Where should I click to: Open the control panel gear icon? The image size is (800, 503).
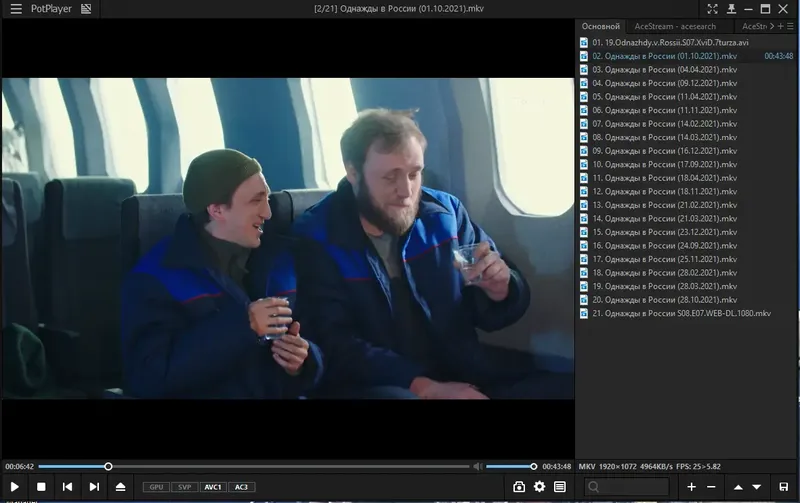point(539,487)
